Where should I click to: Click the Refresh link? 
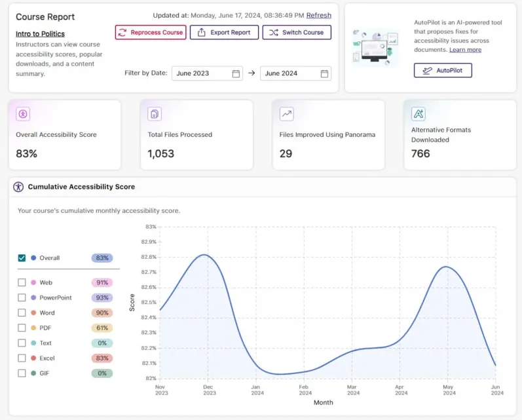coord(319,15)
